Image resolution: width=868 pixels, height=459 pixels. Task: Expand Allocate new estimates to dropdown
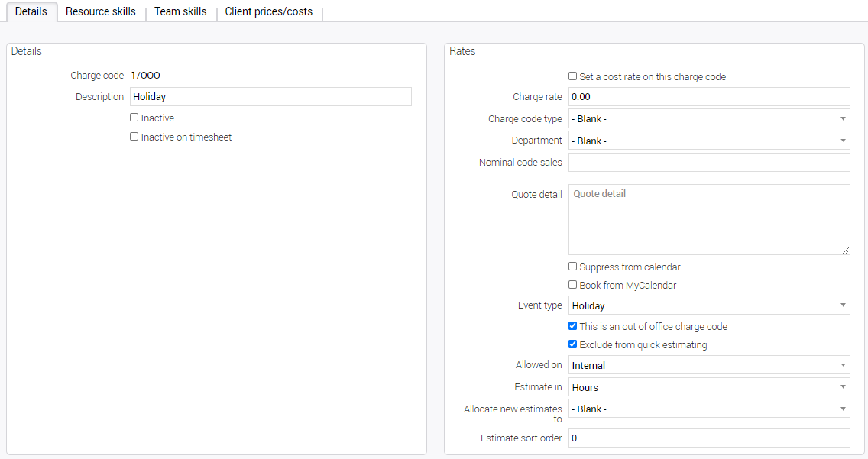tap(708, 409)
